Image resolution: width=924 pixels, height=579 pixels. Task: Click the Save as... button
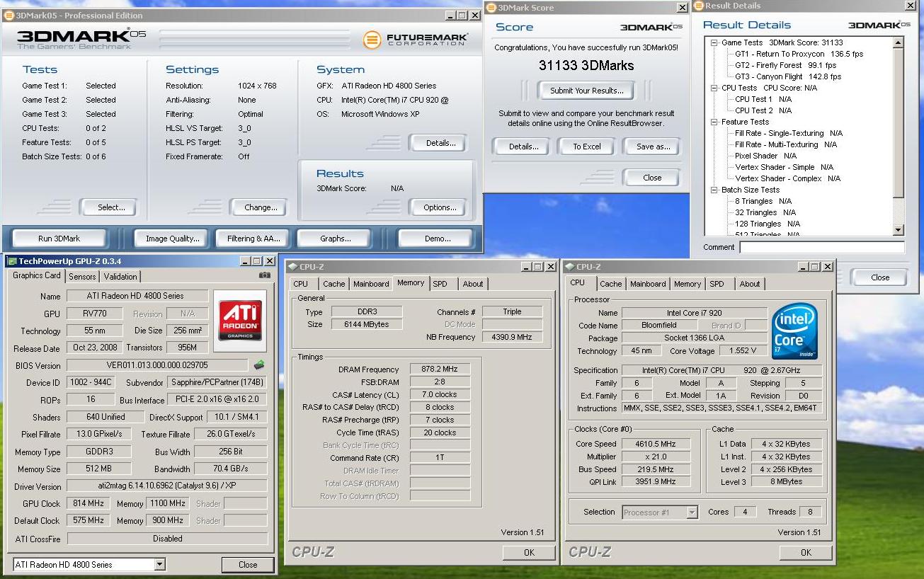[652, 147]
